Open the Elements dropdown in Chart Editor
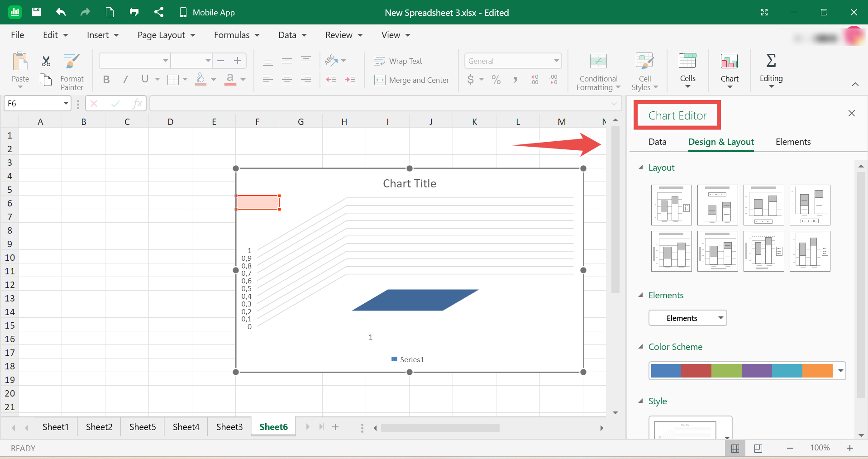 pyautogui.click(x=687, y=318)
